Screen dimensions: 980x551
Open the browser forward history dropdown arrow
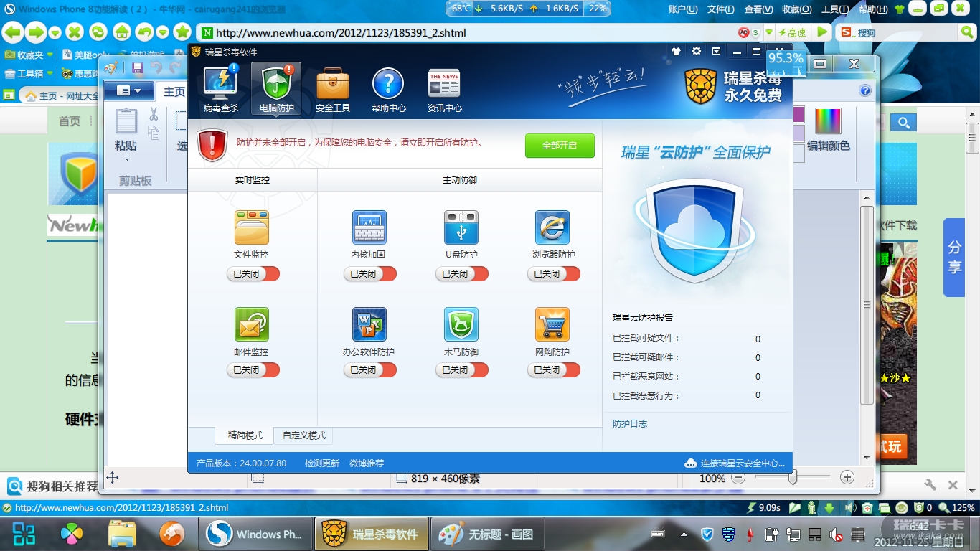tap(55, 33)
